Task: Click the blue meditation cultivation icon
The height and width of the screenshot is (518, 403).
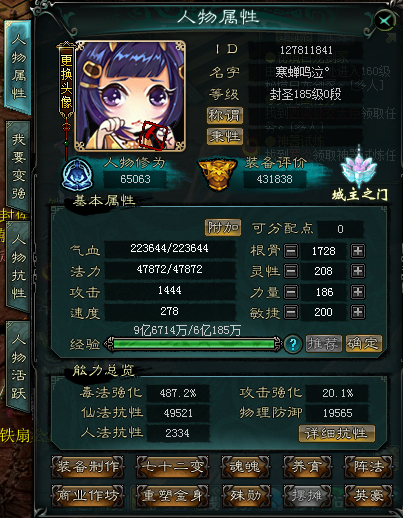Action: pyautogui.click(x=78, y=176)
